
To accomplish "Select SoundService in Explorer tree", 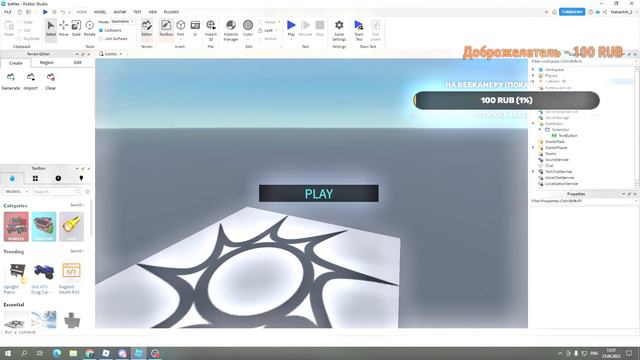I will click(557, 160).
